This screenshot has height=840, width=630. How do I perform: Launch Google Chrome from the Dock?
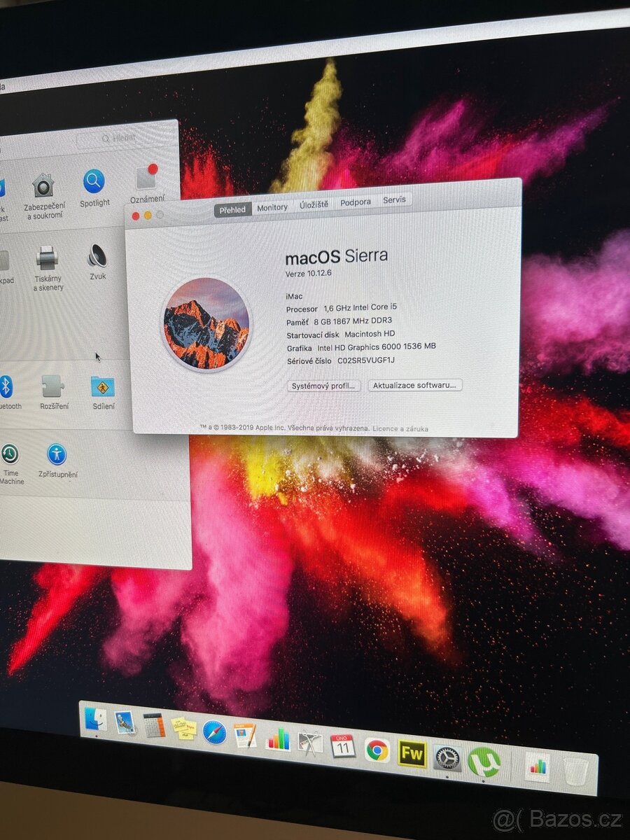[376, 751]
